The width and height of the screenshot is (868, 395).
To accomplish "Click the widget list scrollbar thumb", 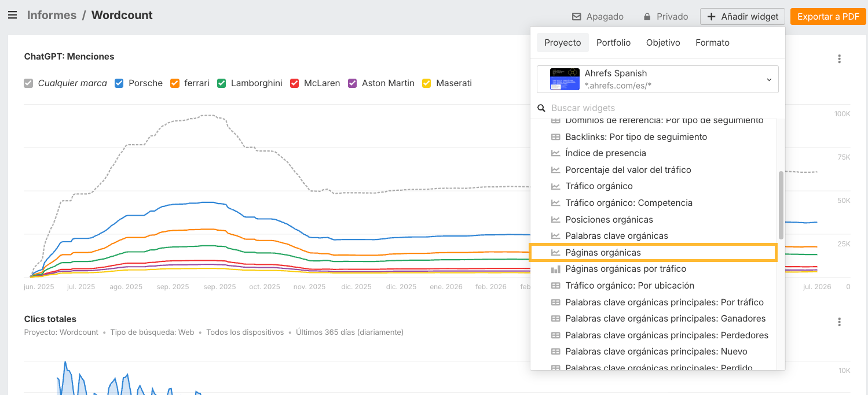I will pos(781,205).
